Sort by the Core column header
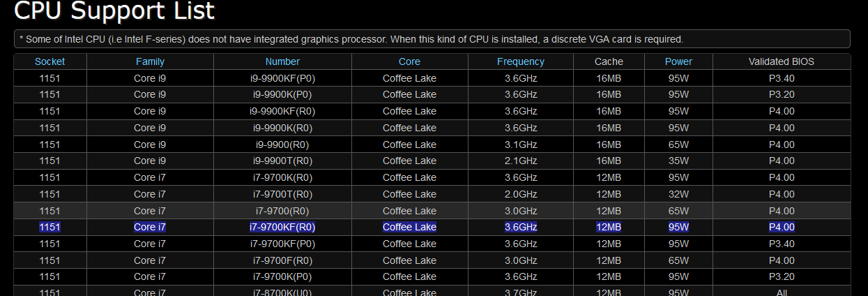Viewport: 868px width, 296px height. point(409,61)
